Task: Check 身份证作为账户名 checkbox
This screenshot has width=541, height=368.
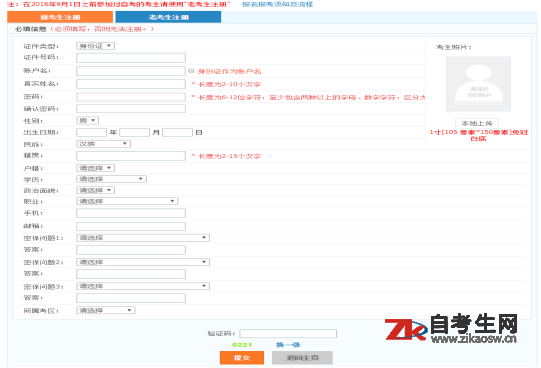Action: (191, 71)
